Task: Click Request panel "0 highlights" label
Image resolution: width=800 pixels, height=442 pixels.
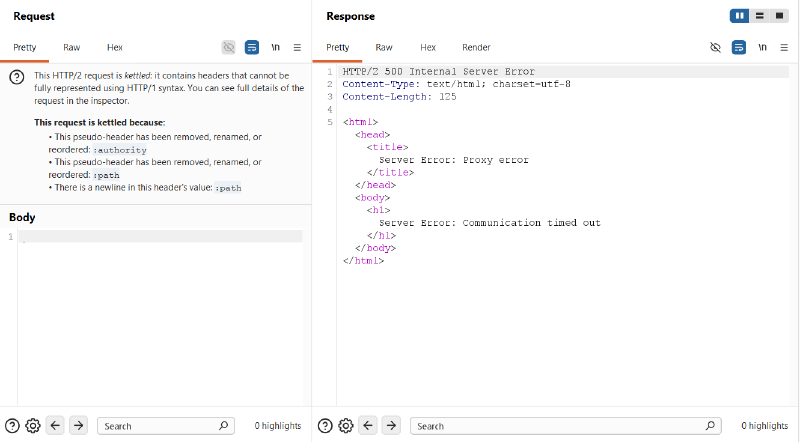Action: coord(278,426)
